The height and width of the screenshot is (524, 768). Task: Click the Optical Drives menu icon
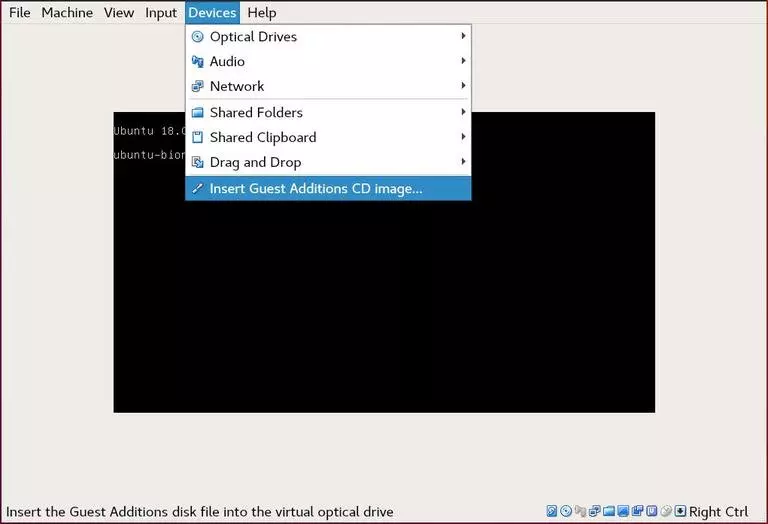tap(197, 37)
